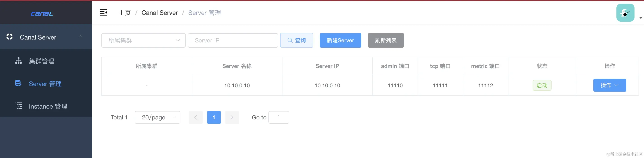Click the tcp 端口 column header
This screenshot has width=644, height=158.
pyautogui.click(x=440, y=66)
